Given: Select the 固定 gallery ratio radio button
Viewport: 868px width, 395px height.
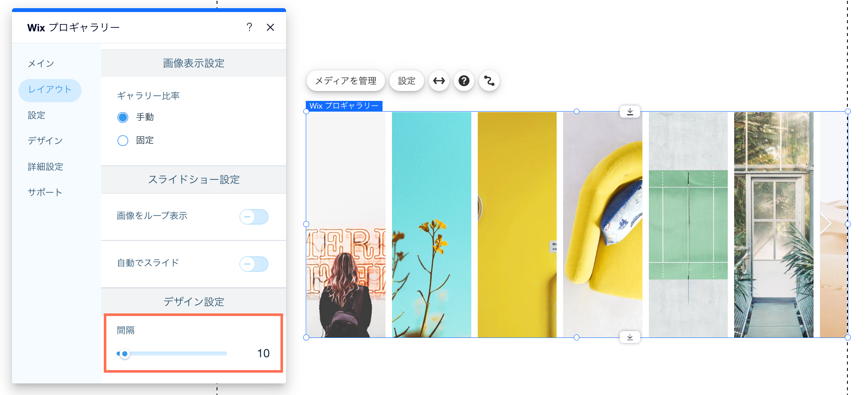Looking at the screenshot, I should [x=123, y=140].
